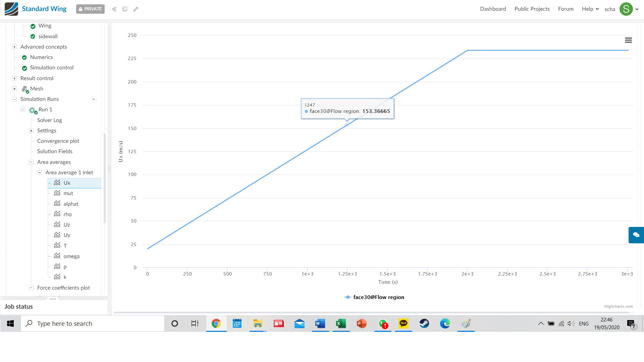644x362 pixels.
Task: Click the SimScale logo icon
Action: coord(11,9)
